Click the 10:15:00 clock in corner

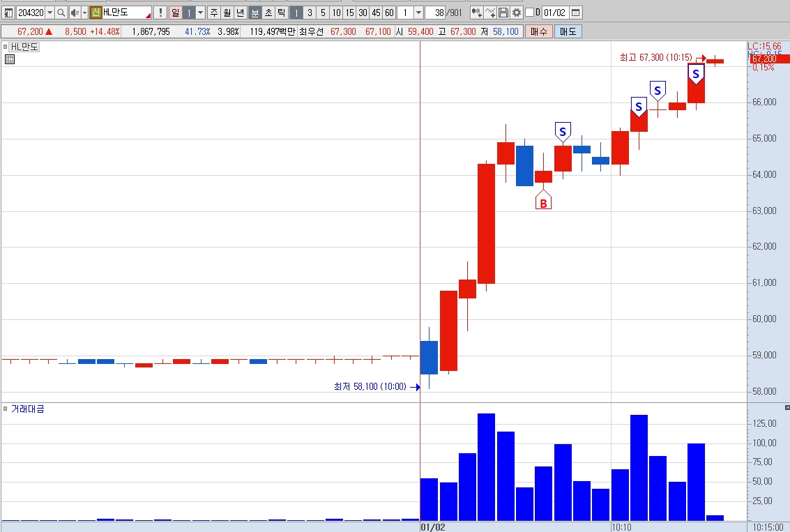768,527
